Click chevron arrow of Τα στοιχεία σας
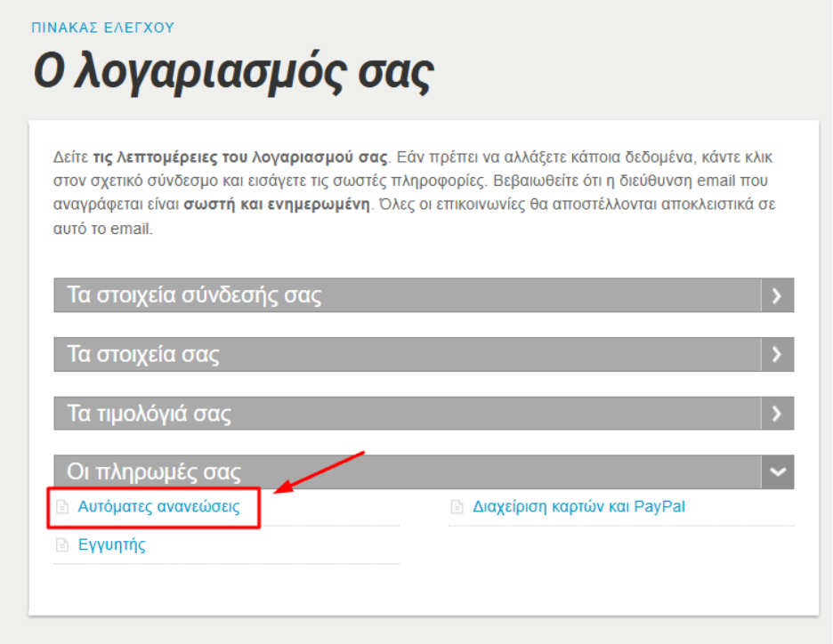Screen dimensions: 833x644 pyautogui.click(x=777, y=354)
